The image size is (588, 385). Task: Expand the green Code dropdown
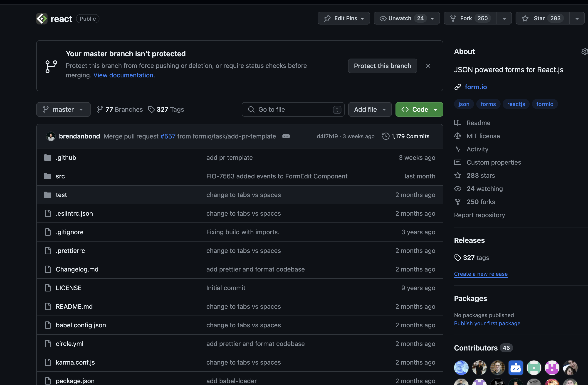[419, 109]
